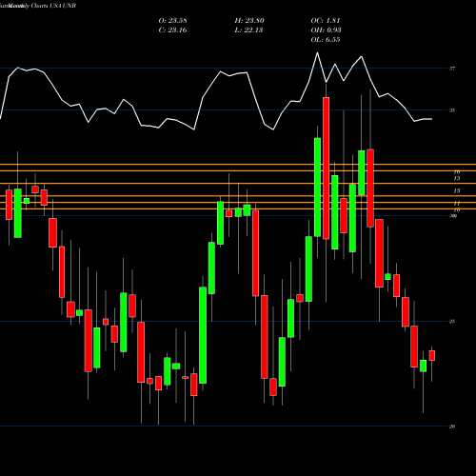Click the last red candle at chart's right end

(x=432, y=355)
